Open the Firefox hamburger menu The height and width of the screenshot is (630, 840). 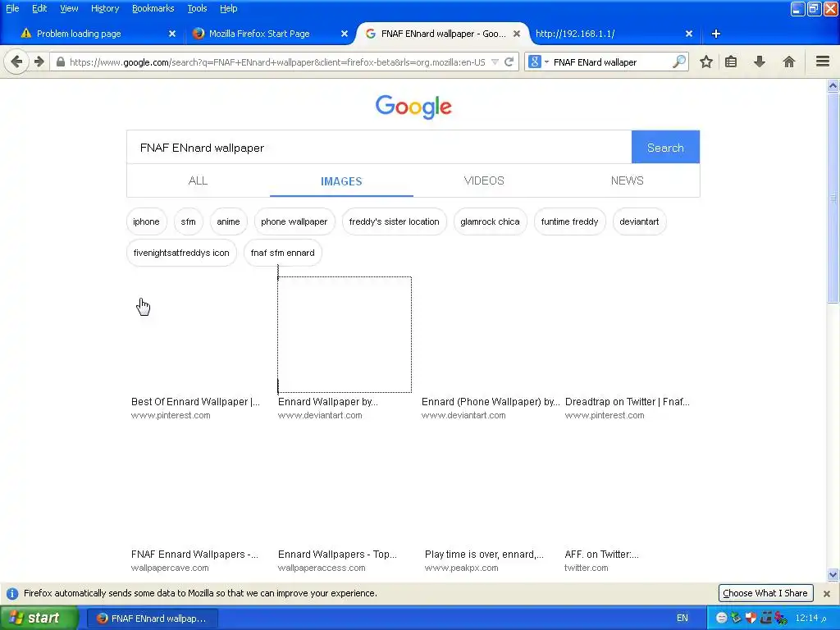click(822, 62)
